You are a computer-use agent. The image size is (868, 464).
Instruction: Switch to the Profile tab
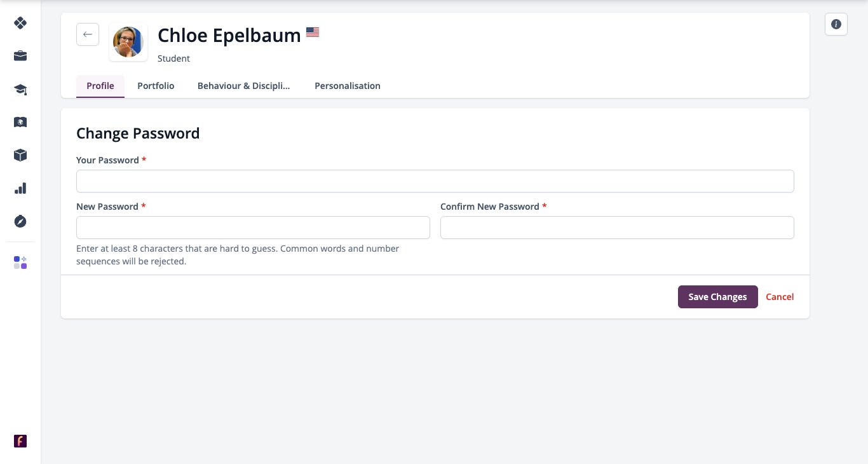(100, 86)
